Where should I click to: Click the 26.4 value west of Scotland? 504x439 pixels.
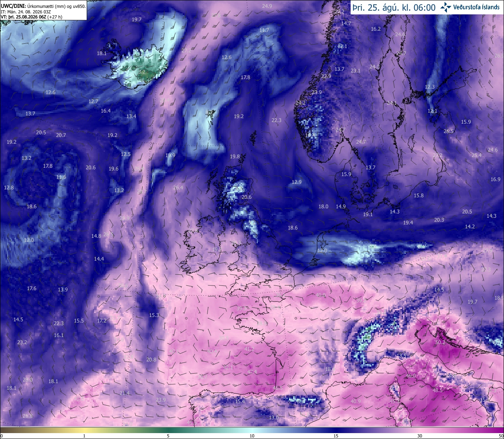pos(178,188)
